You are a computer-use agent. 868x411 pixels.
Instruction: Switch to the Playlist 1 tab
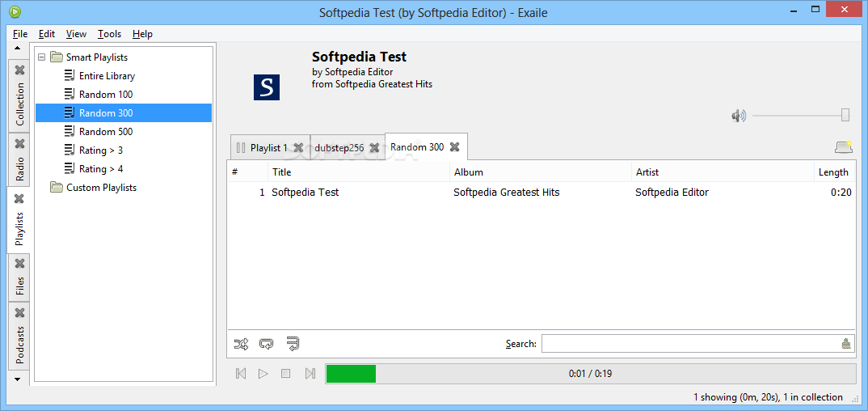pyautogui.click(x=269, y=148)
